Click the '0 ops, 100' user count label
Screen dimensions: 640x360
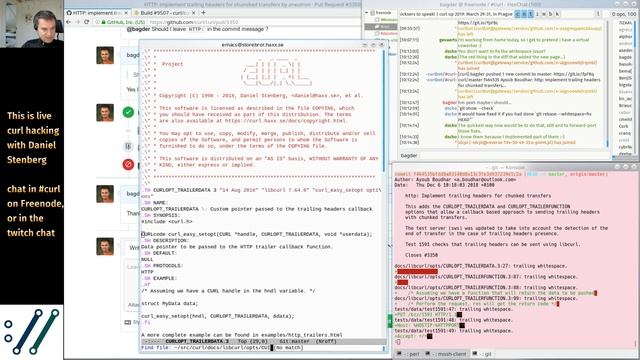624,14
